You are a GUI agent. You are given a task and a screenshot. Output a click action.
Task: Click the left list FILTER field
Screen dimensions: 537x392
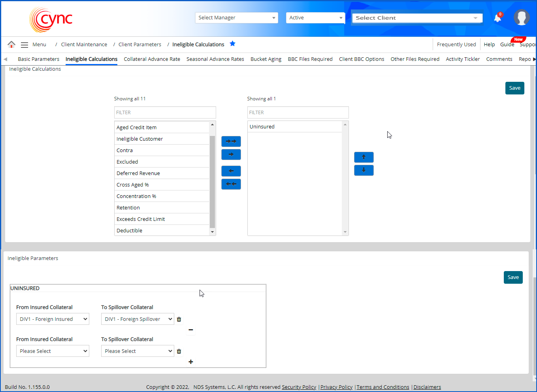click(165, 113)
